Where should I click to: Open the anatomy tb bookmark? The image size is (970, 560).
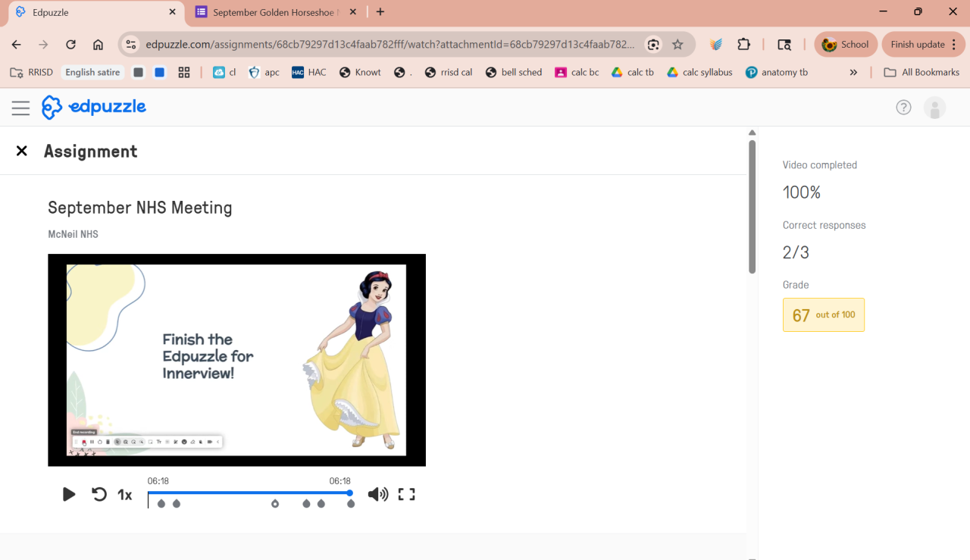coord(777,72)
